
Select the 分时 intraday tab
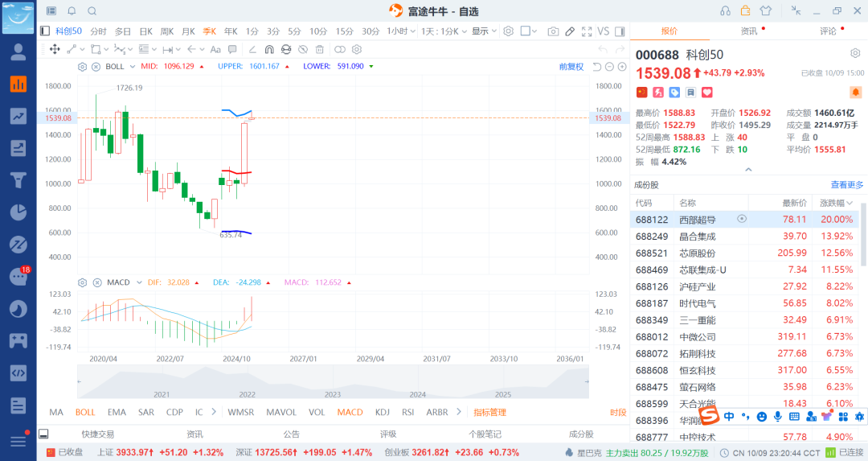(98, 31)
